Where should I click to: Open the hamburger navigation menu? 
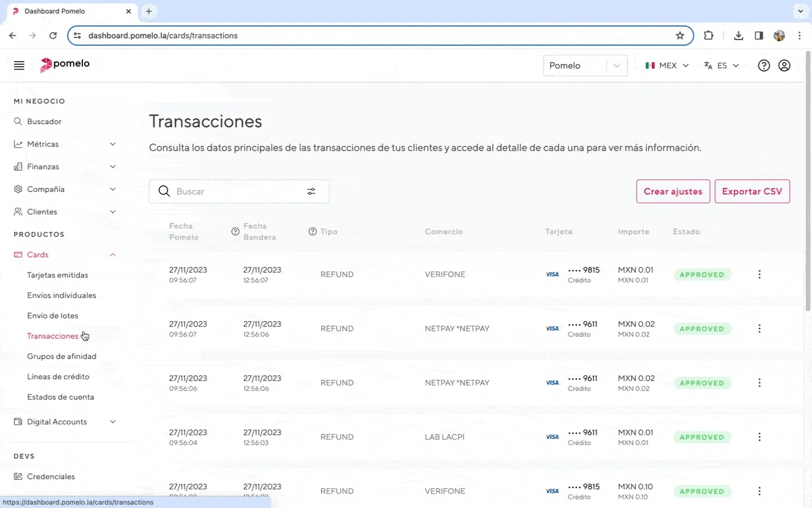[x=19, y=65]
